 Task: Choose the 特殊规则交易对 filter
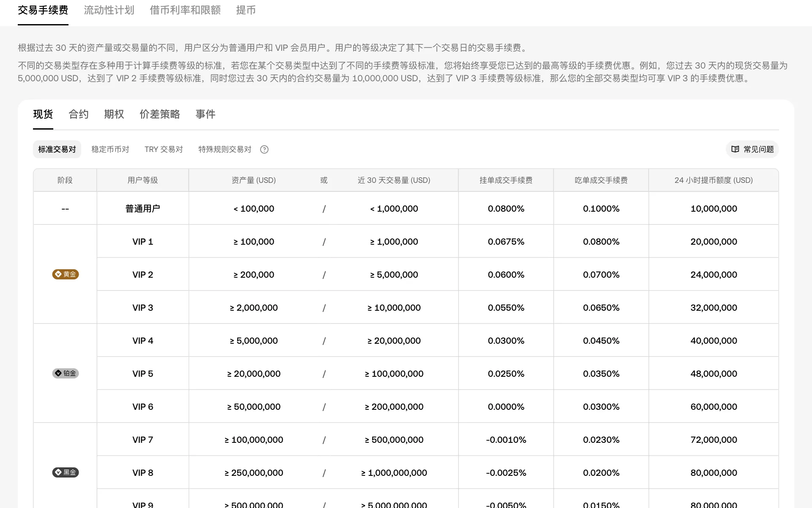point(225,149)
